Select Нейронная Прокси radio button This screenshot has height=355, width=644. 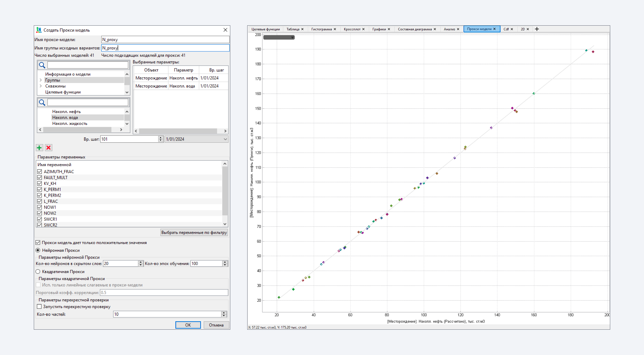38,250
